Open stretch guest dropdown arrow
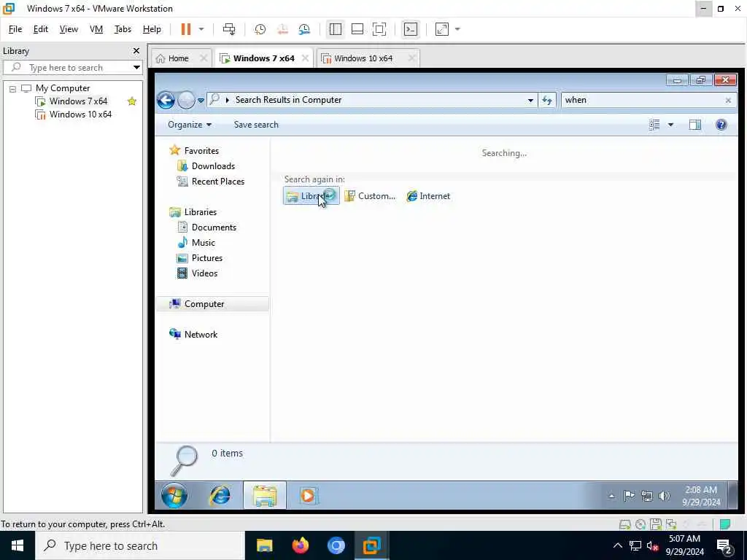Screen dimensions: 747x560 click(457, 29)
